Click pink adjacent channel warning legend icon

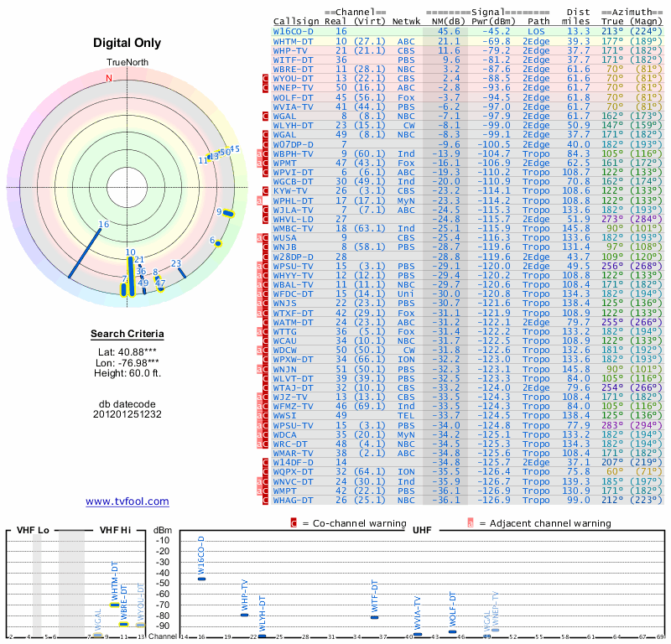(x=471, y=523)
